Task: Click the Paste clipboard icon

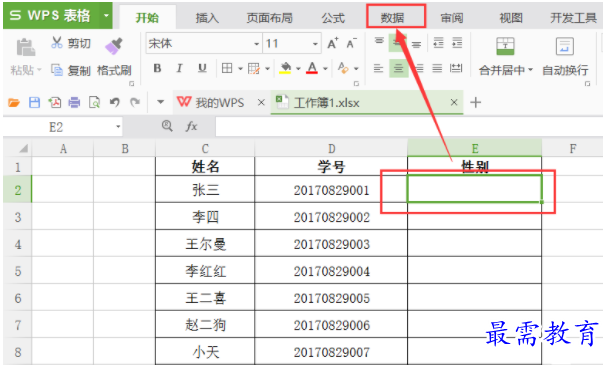Action: [x=25, y=47]
